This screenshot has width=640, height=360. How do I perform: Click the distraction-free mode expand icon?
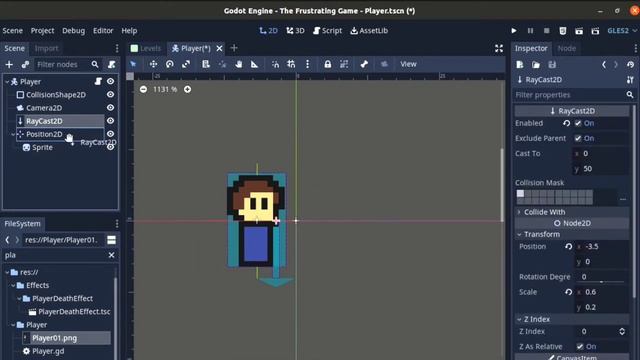(x=499, y=49)
